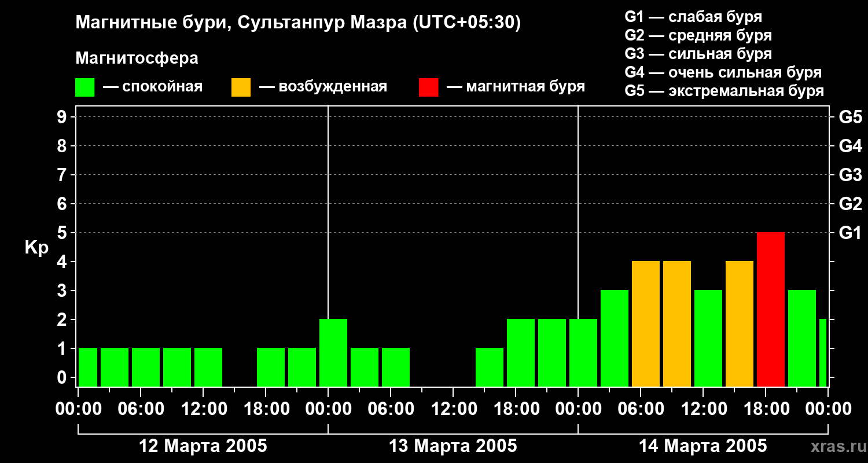Select the orange bar starting at 06:00 on 14 March
Viewport: 868px width, 463px height.
pyautogui.click(x=646, y=324)
